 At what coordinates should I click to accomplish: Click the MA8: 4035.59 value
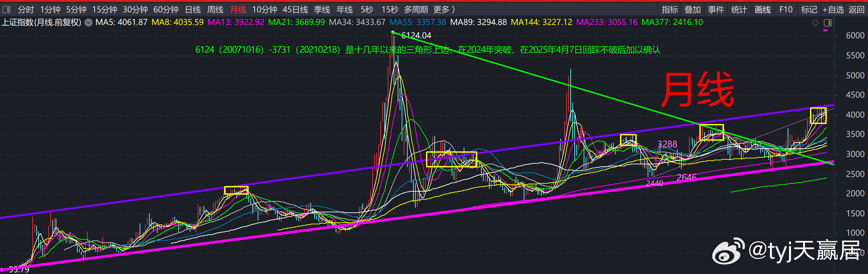point(178,23)
